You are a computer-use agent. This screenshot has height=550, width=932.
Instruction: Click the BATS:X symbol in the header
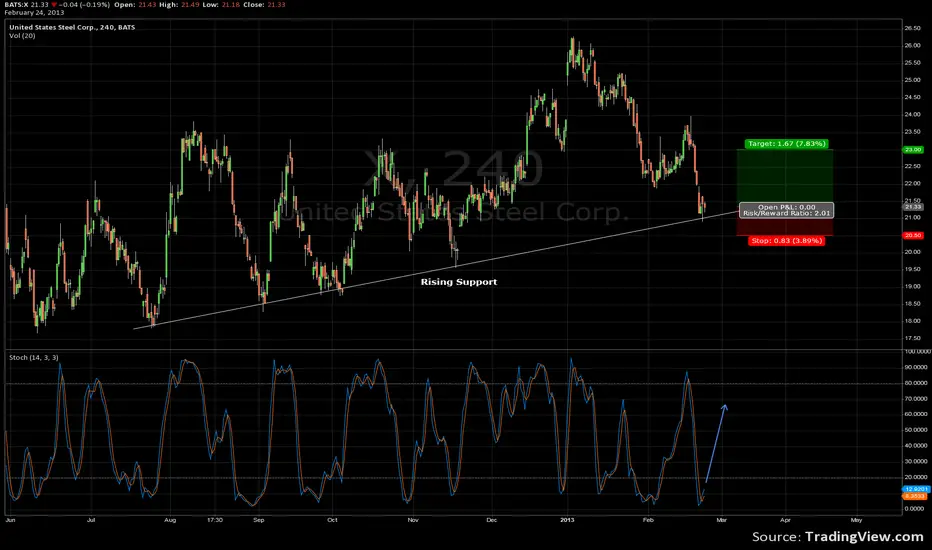pyautogui.click(x=17, y=5)
